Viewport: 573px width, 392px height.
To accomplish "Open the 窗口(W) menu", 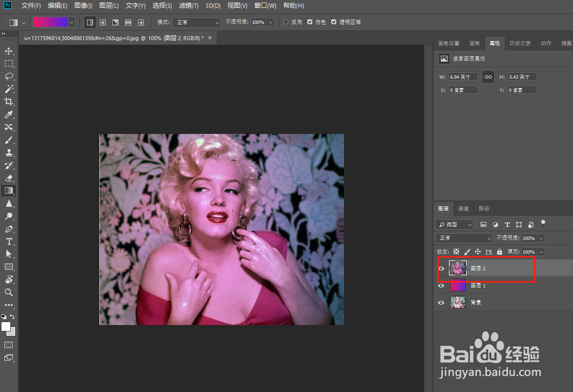I will point(265,5).
